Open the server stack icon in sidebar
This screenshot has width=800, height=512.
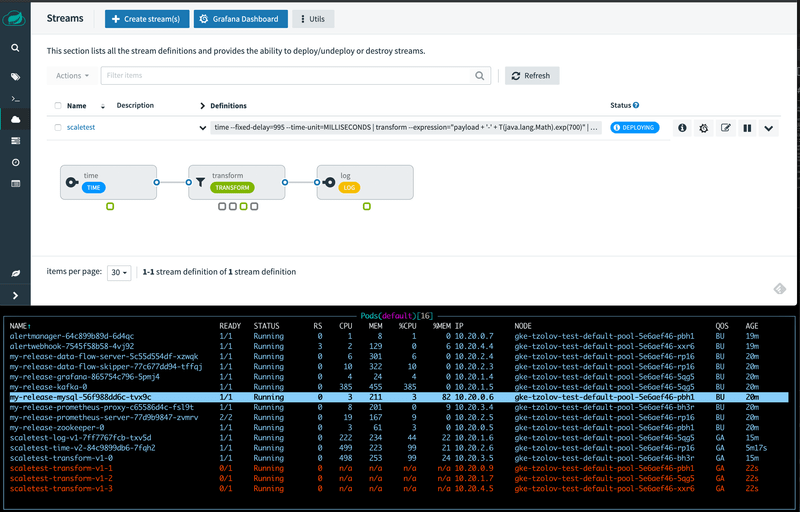(15, 141)
